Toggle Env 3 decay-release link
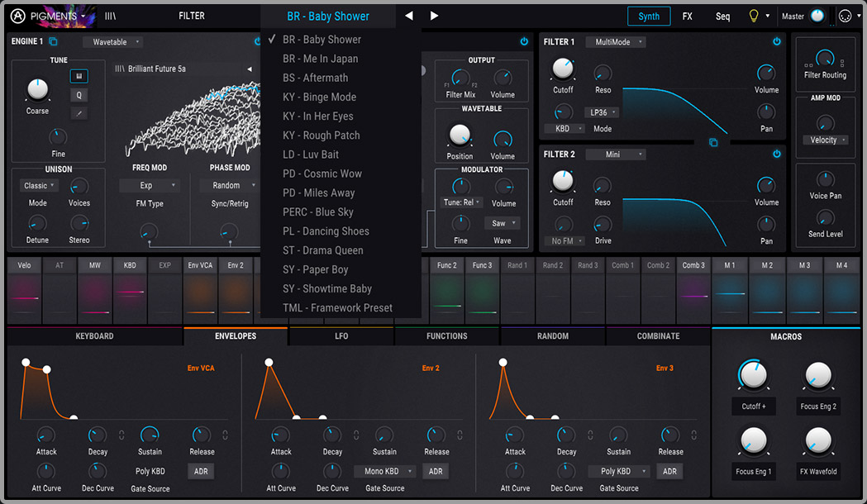 coord(590,435)
